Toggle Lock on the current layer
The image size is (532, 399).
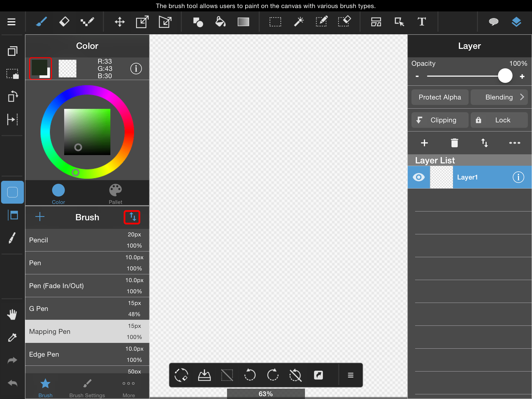tap(499, 120)
